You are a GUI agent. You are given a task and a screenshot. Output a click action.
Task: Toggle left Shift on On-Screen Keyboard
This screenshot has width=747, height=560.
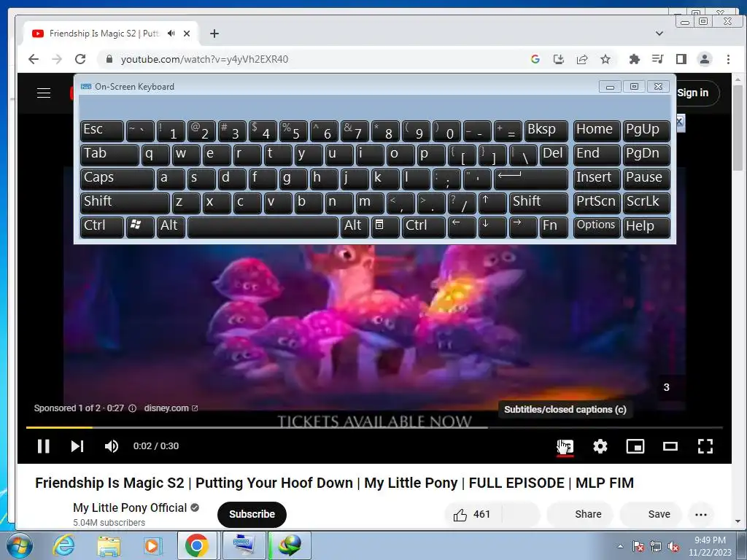click(124, 202)
